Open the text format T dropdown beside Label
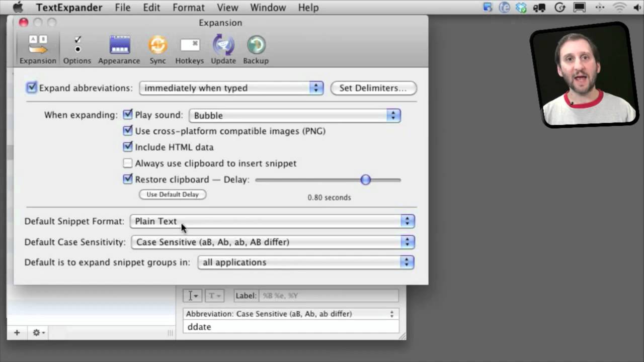Image resolution: width=644 pixels, height=362 pixels. tap(214, 296)
